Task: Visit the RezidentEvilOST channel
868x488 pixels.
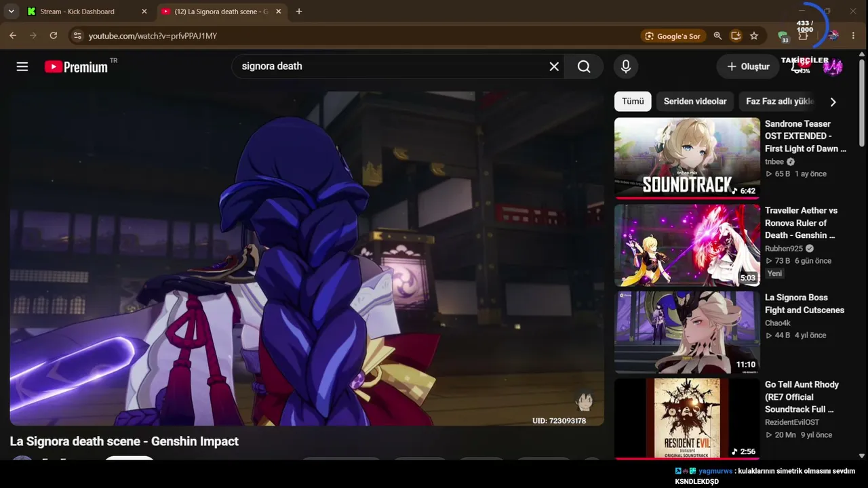Action: (x=792, y=422)
